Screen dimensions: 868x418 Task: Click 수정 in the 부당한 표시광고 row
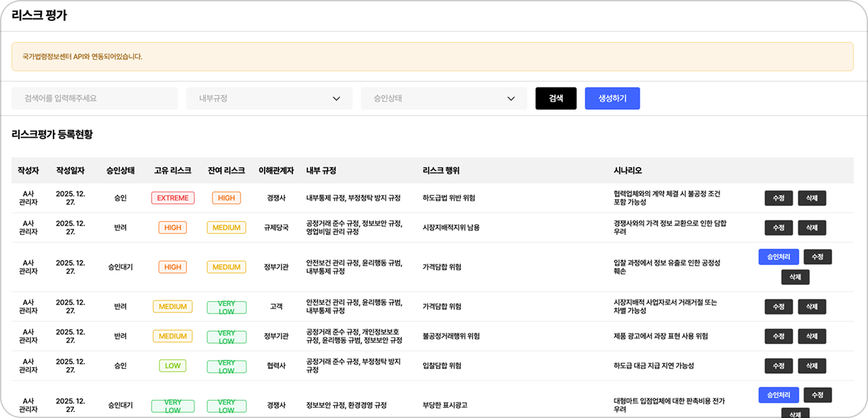817,395
